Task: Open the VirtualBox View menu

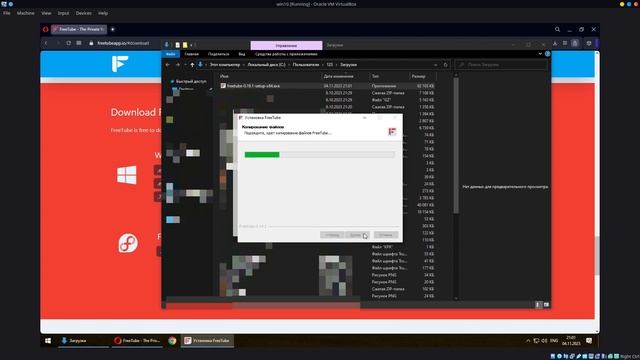Action: (46, 13)
